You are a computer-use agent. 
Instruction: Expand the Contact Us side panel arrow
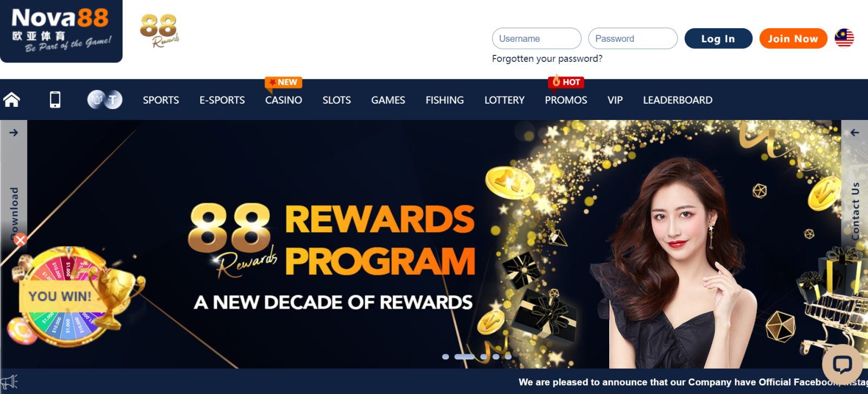pos(854,132)
